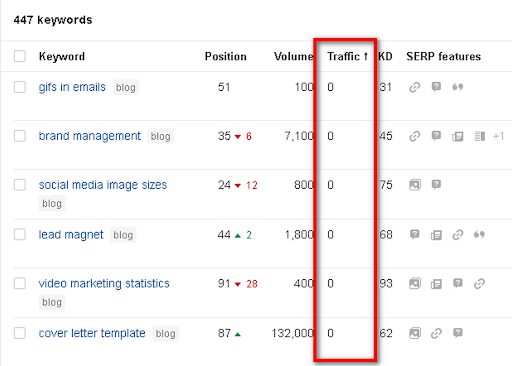Screen dimensions: 512x366
Task: Click the news list icon in lead magnet row
Action: 436,235
